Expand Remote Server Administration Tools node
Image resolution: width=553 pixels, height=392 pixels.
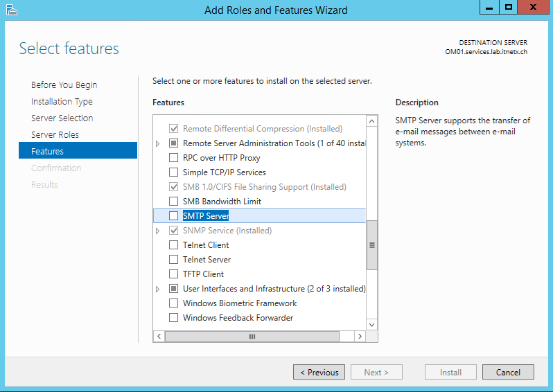click(157, 143)
